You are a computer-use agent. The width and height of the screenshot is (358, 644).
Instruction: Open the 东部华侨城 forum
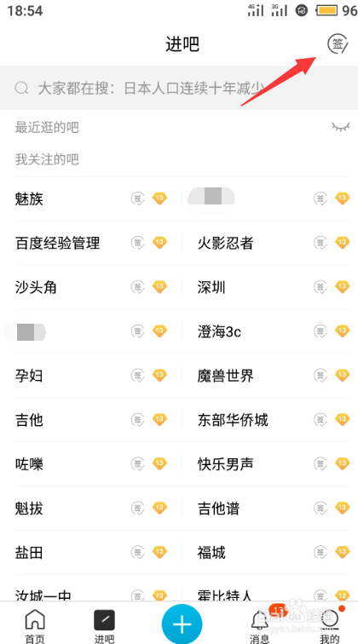tap(233, 420)
